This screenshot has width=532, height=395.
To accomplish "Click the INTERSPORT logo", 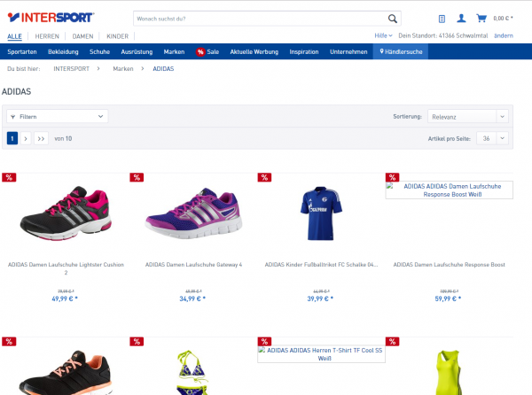I will 51,18.
